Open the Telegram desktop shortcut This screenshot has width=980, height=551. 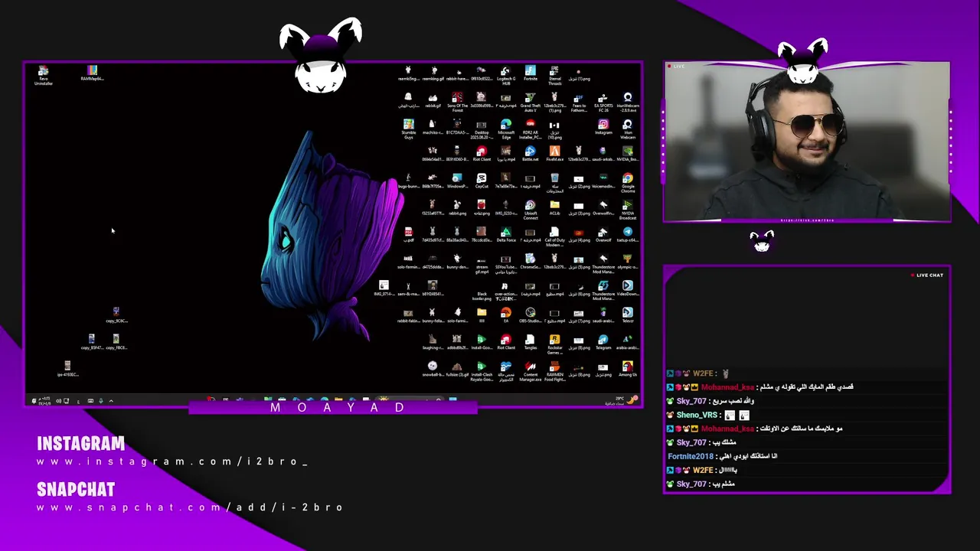(603, 341)
